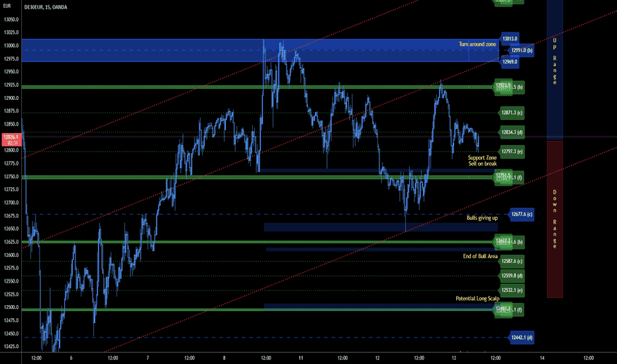Screen dimensions: 617x364
Task: Select the "Turn around zone" annotation
Action: 477,44
